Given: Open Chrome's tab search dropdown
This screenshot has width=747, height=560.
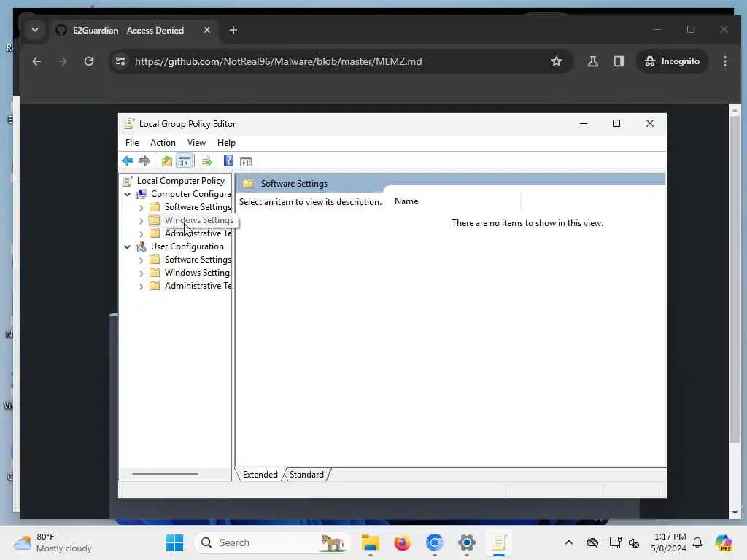Looking at the screenshot, I should click(x=35, y=30).
